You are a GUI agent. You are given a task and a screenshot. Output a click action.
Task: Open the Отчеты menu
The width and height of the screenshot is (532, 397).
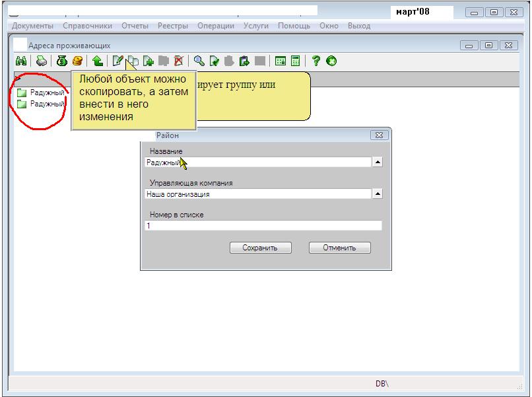click(x=135, y=26)
